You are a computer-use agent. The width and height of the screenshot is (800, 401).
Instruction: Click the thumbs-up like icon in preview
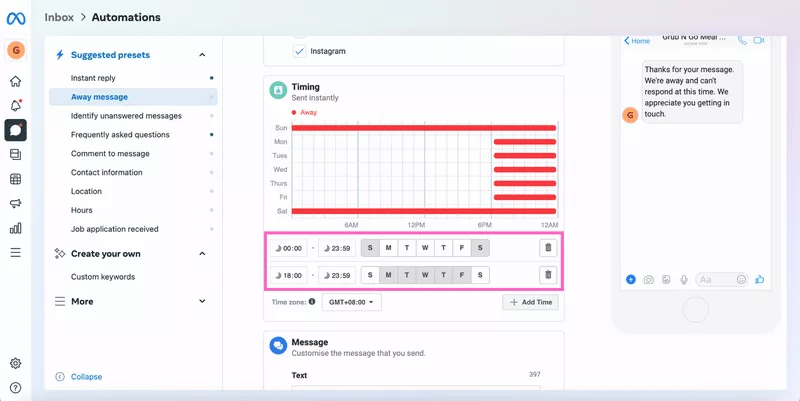(760, 279)
